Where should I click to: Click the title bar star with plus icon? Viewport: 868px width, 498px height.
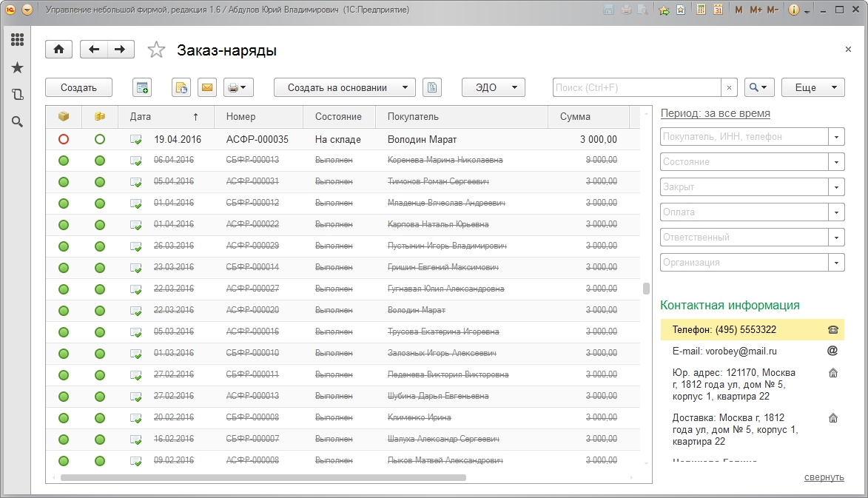(x=664, y=10)
